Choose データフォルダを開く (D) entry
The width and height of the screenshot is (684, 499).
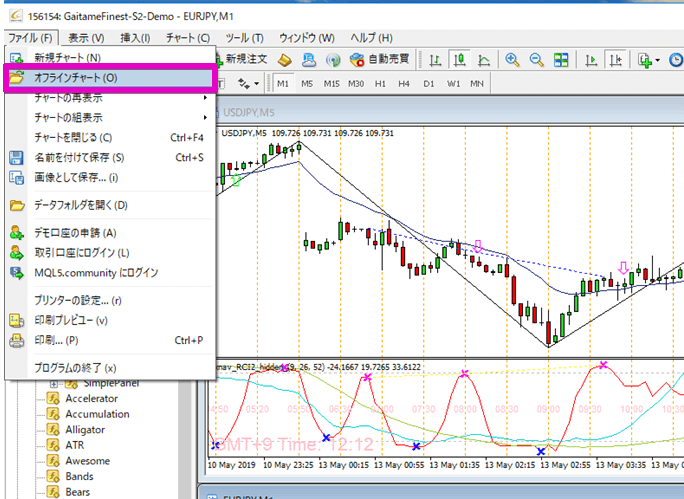110,205
